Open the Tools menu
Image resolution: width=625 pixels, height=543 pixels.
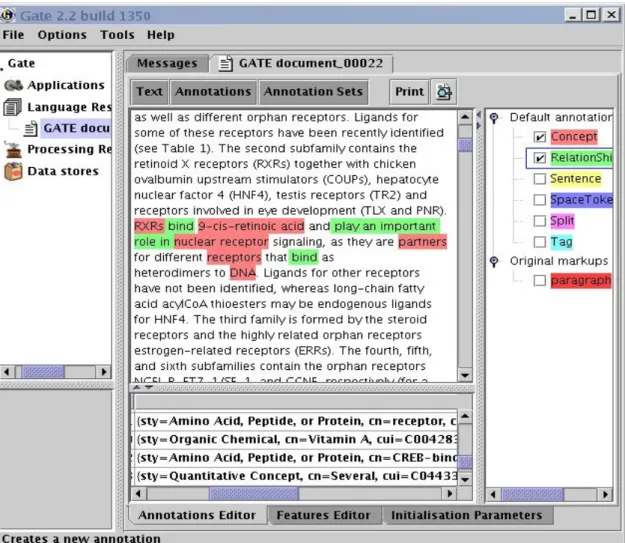coord(117,35)
